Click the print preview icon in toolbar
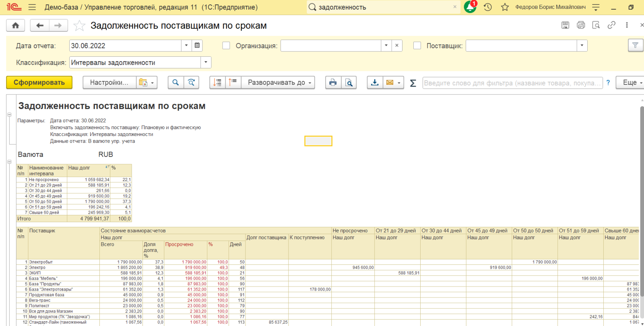This screenshot has height=326, width=644. (349, 83)
